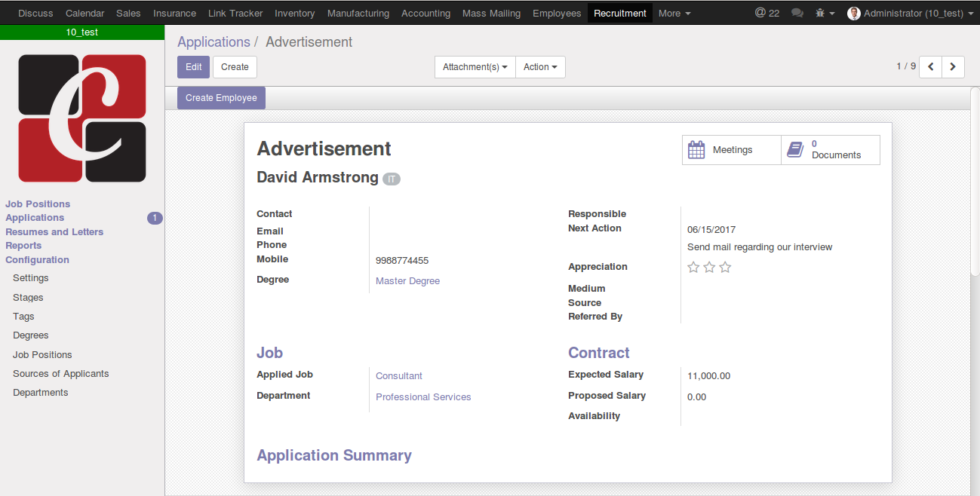Screen dimensions: 980x496
Task: Click the 10_test database banner
Action: [82, 32]
